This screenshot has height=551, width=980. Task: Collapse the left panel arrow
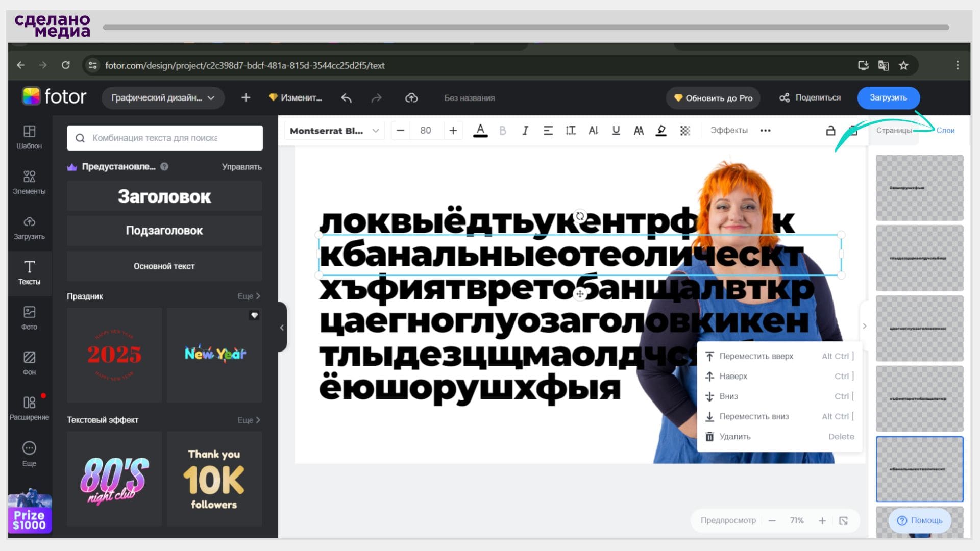[282, 328]
